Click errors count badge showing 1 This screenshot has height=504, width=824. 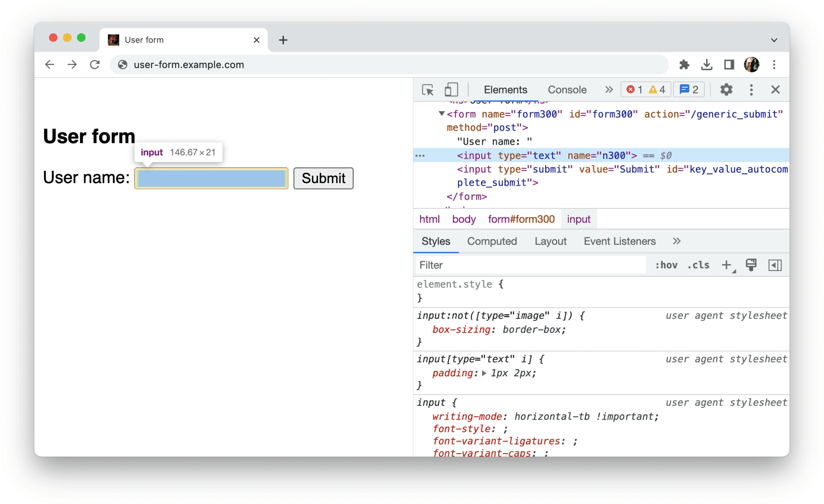(x=635, y=90)
